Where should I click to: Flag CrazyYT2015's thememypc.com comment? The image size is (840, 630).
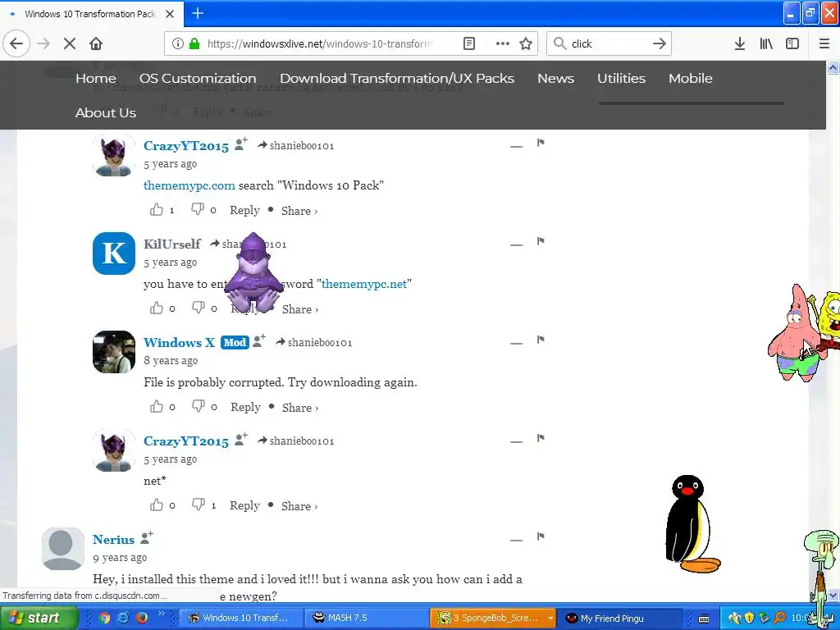(x=541, y=143)
